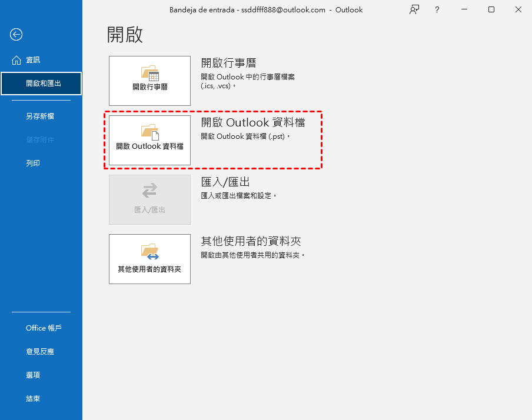Select 開啟和匯出 in the sidebar

41,84
